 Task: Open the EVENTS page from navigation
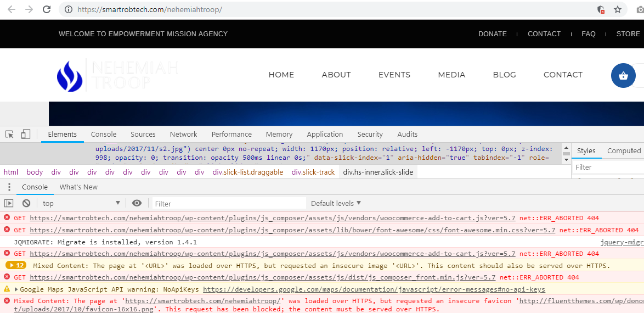394,75
